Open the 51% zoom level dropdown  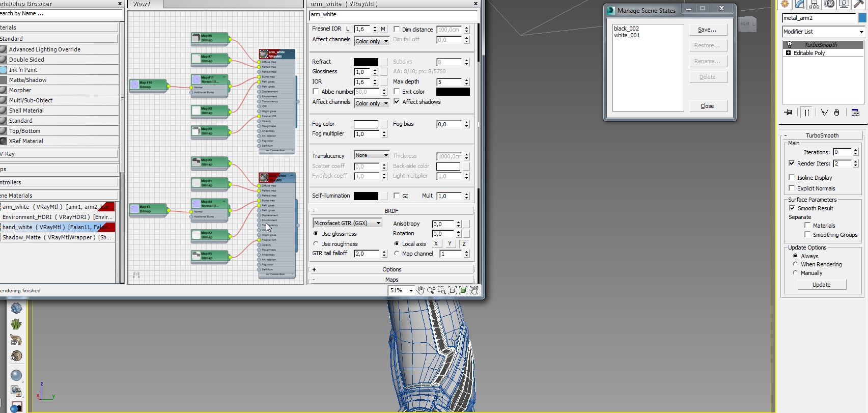tap(401, 290)
